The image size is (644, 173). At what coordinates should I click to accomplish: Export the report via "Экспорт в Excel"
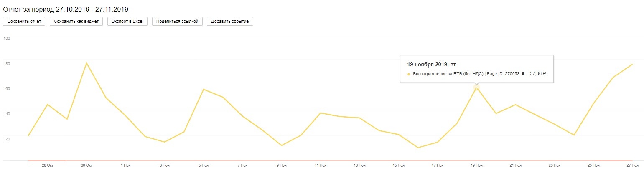[x=127, y=21]
